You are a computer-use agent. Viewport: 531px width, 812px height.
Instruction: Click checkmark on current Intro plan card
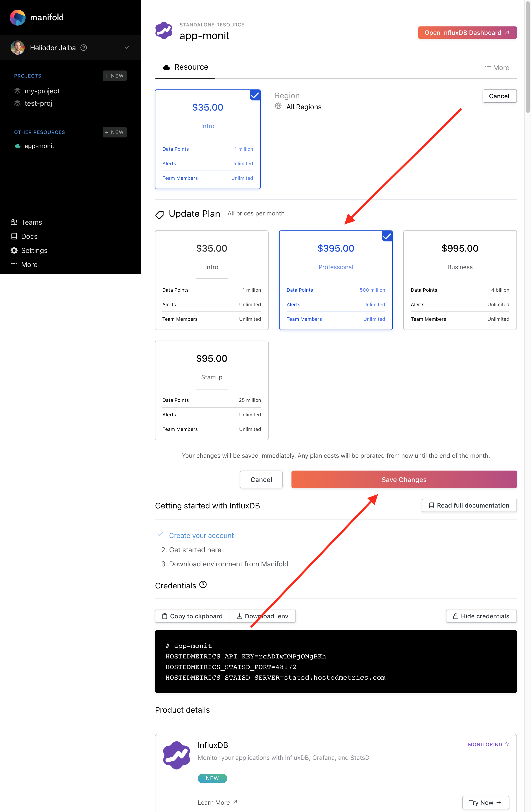(255, 95)
